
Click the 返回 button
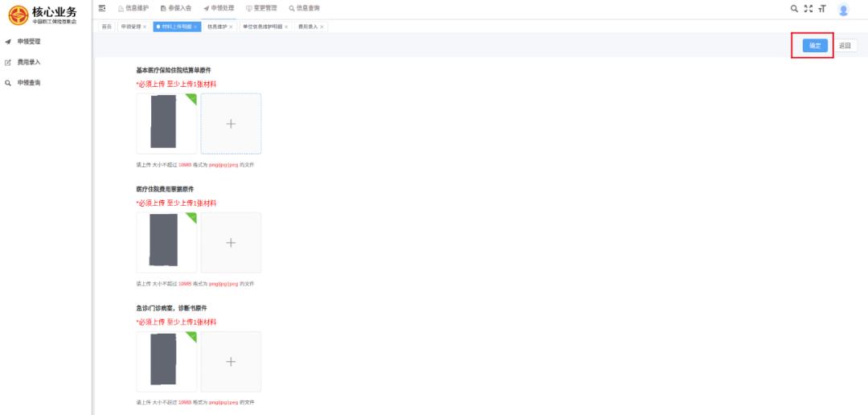coord(845,46)
